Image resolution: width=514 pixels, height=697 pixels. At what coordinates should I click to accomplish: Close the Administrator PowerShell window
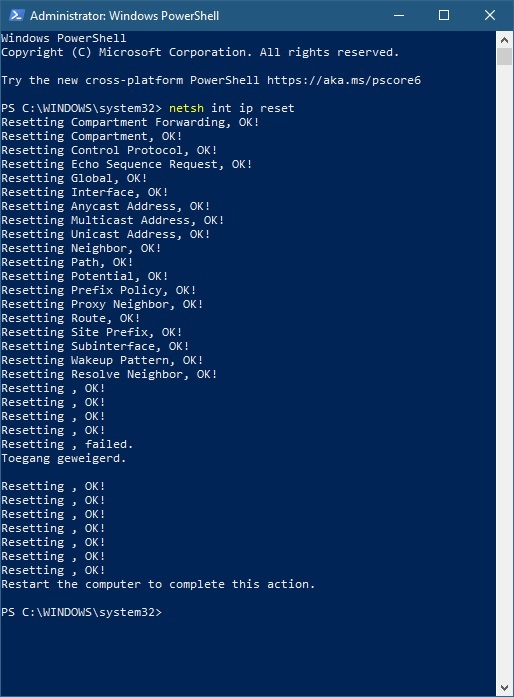490,15
